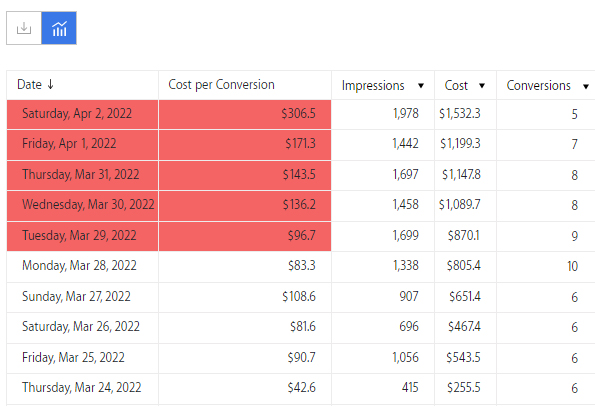Open the Cost column dropdown arrow
This screenshot has height=416, width=595.
482,85
